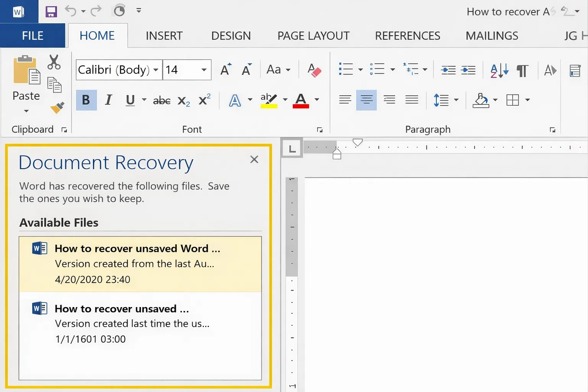Open the font size dropdown
This screenshot has height=392, width=588.
coord(203,70)
